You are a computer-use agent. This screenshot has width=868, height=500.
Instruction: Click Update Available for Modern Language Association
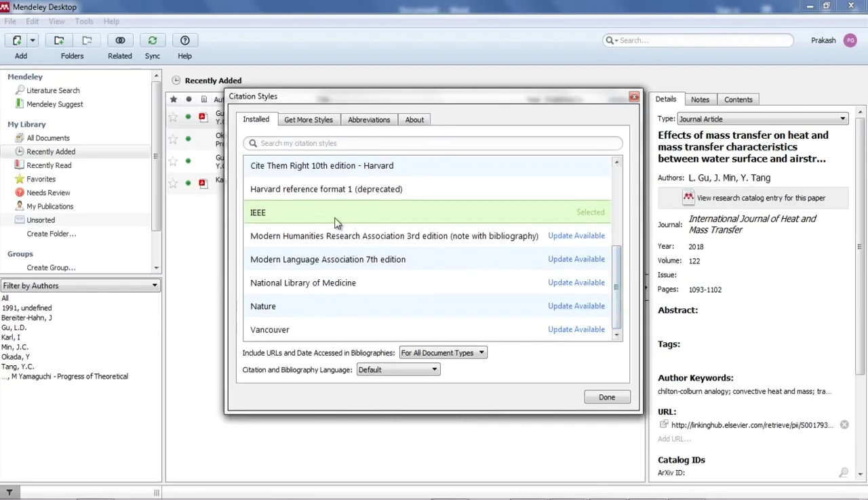tap(576, 259)
